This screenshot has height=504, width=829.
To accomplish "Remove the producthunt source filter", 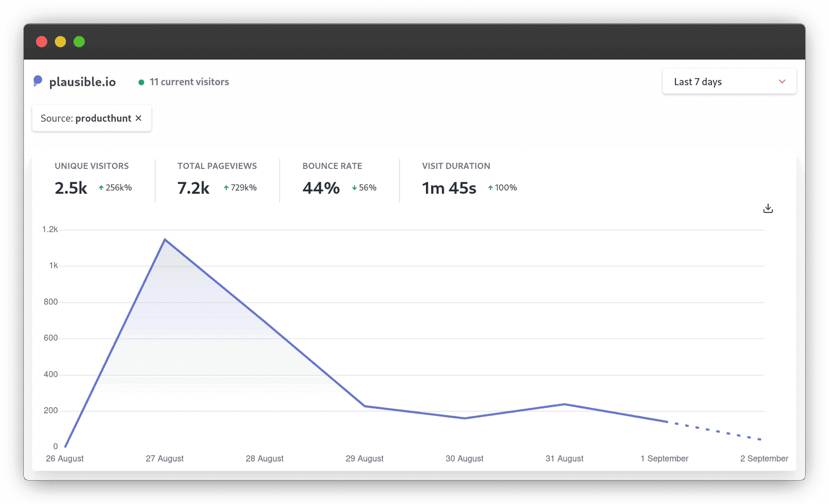I will tap(138, 118).
